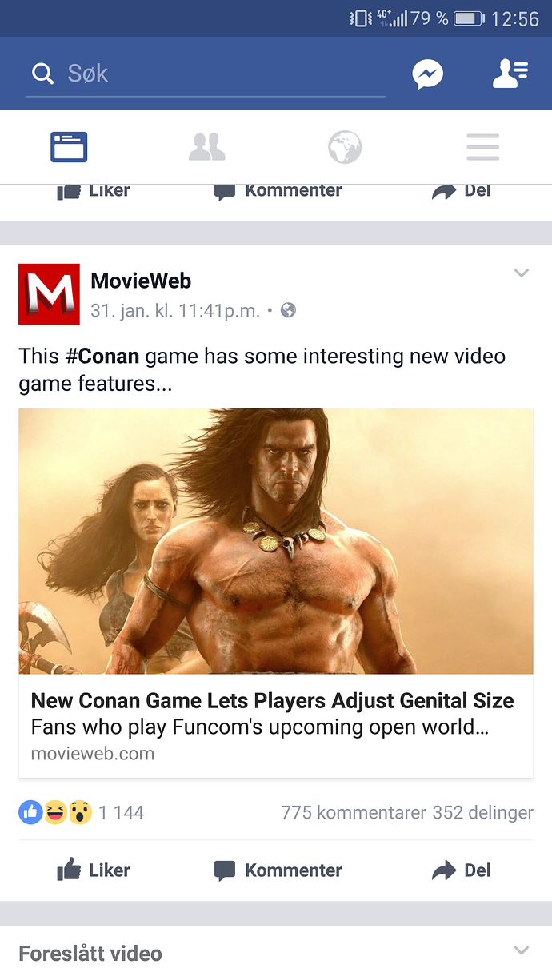Expand the Foreslått video options chevron
Viewport: 552px width, 980px height.
coord(522,950)
